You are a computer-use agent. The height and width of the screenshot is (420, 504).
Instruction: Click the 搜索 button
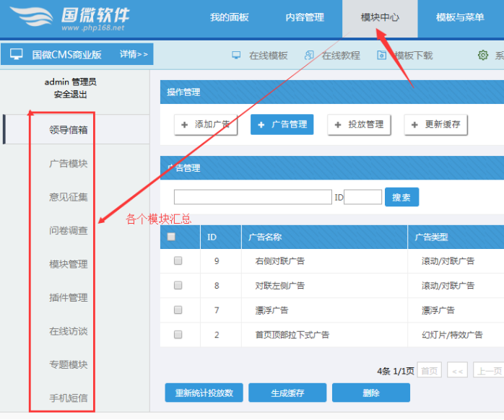click(401, 197)
